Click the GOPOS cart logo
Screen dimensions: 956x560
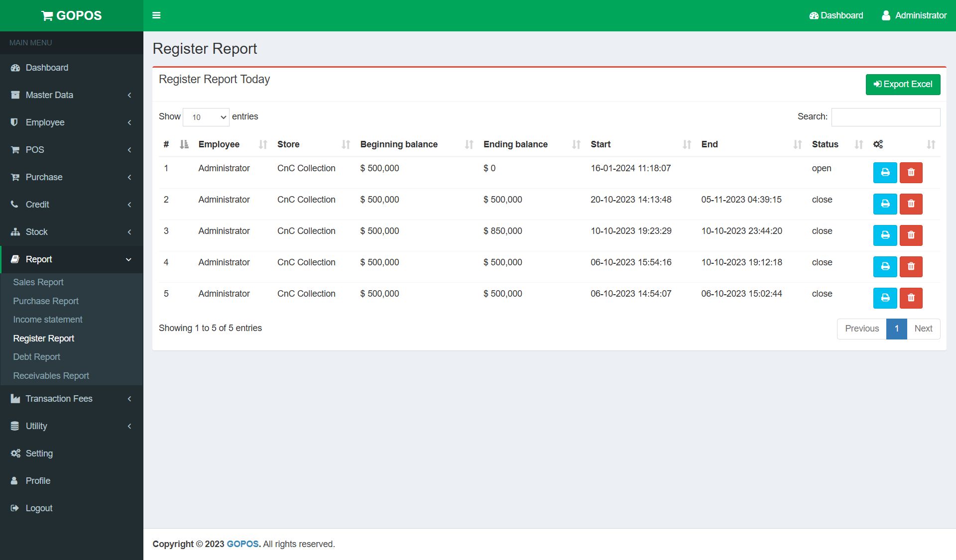(71, 15)
